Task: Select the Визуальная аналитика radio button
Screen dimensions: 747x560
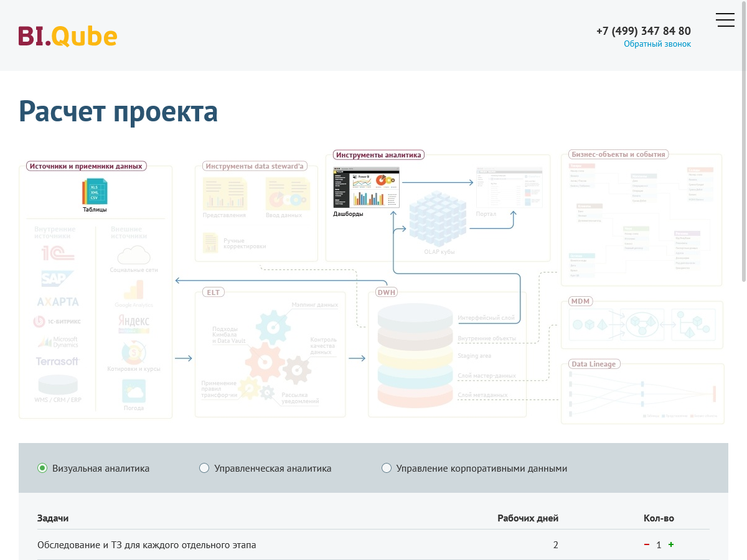Action: coord(42,468)
